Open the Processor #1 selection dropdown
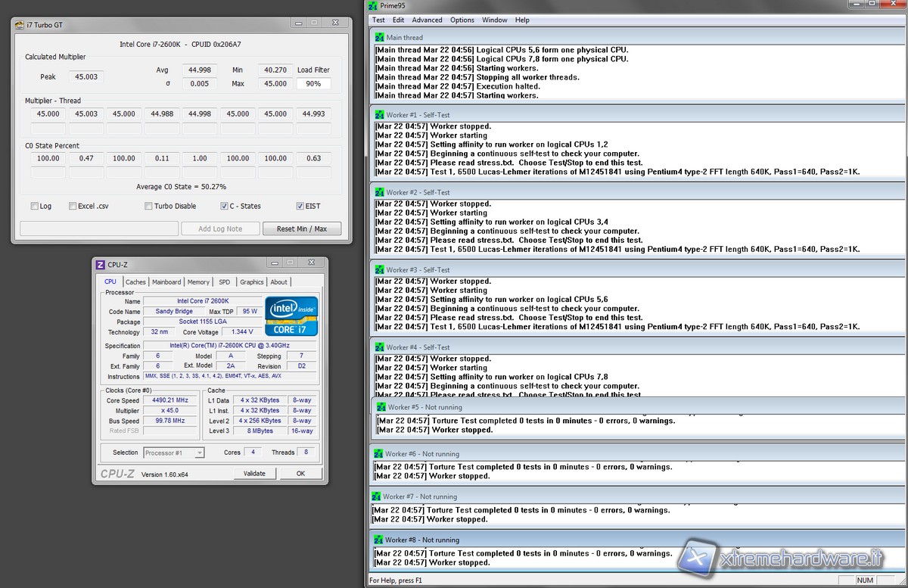The height and width of the screenshot is (588, 908). 200,453
